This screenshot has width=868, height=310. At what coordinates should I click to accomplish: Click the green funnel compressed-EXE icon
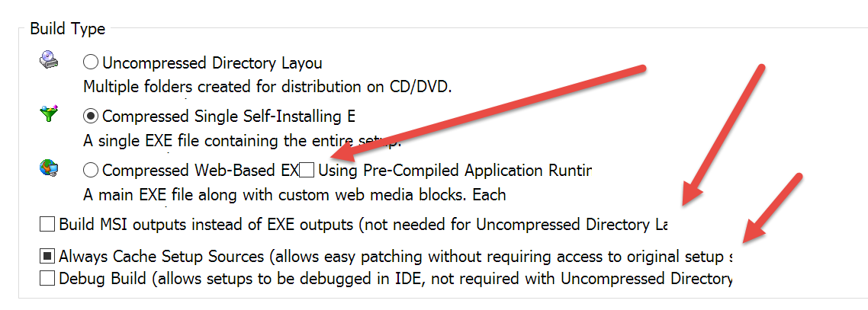[x=48, y=113]
